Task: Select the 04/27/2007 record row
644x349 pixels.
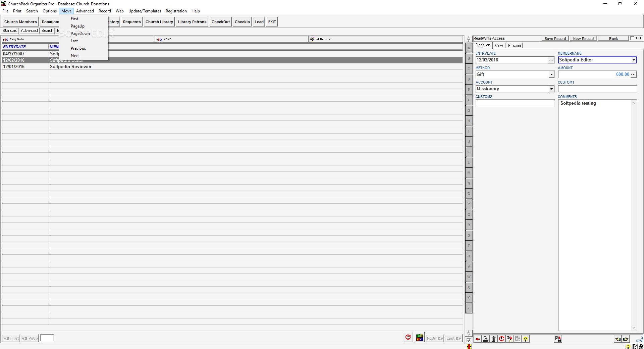Action: (x=232, y=54)
